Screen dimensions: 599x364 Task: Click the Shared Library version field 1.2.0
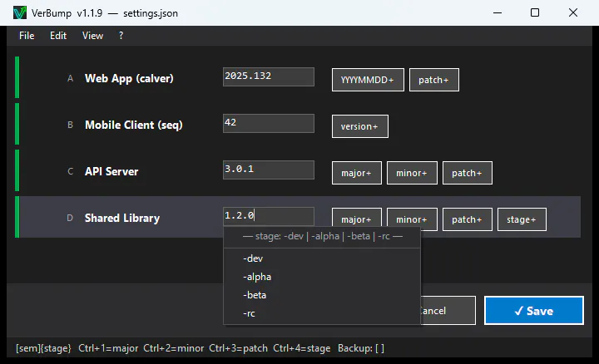[269, 216]
